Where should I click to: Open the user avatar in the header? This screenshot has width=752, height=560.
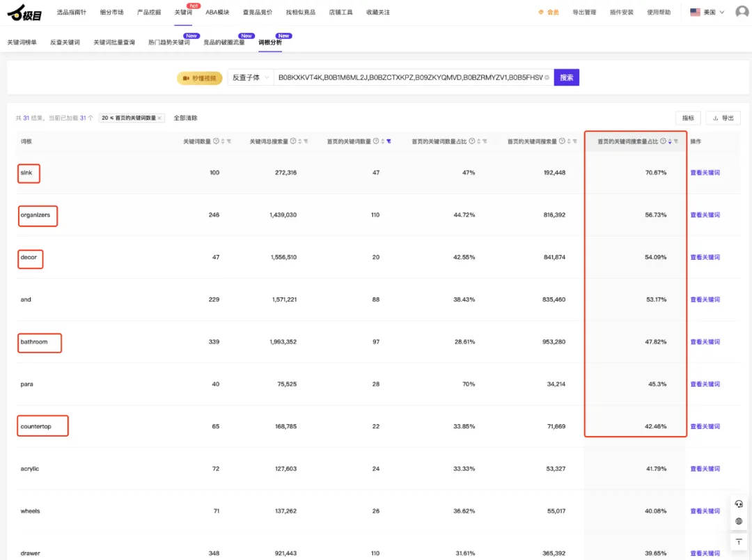(x=742, y=12)
